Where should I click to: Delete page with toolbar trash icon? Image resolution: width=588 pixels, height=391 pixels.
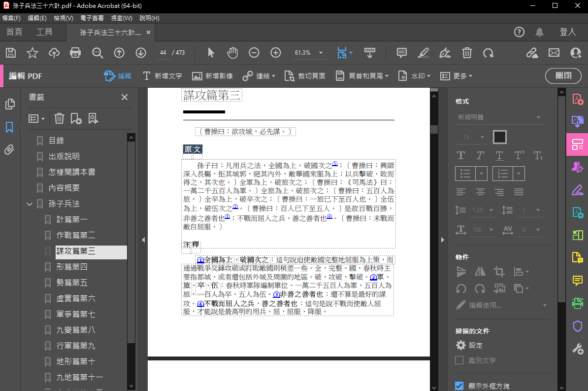[467, 53]
